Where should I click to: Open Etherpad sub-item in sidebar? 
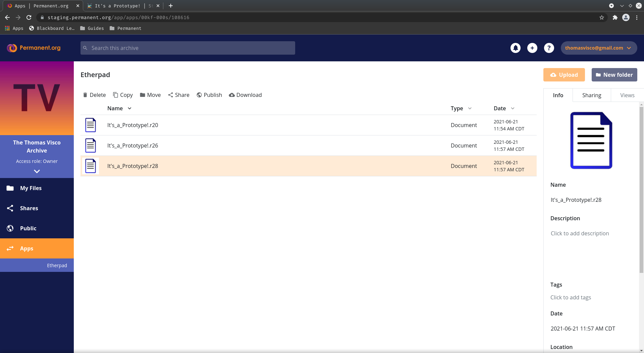tap(37, 265)
